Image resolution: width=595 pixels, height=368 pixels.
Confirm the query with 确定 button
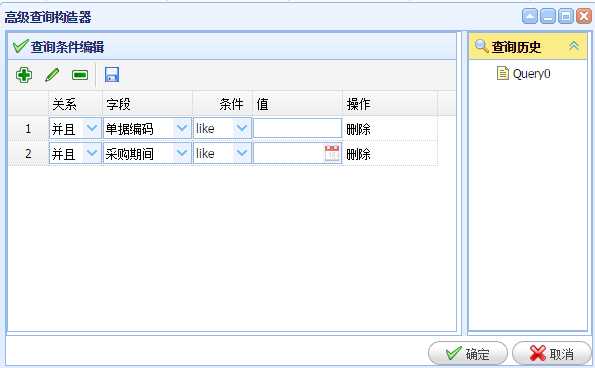[x=468, y=354]
